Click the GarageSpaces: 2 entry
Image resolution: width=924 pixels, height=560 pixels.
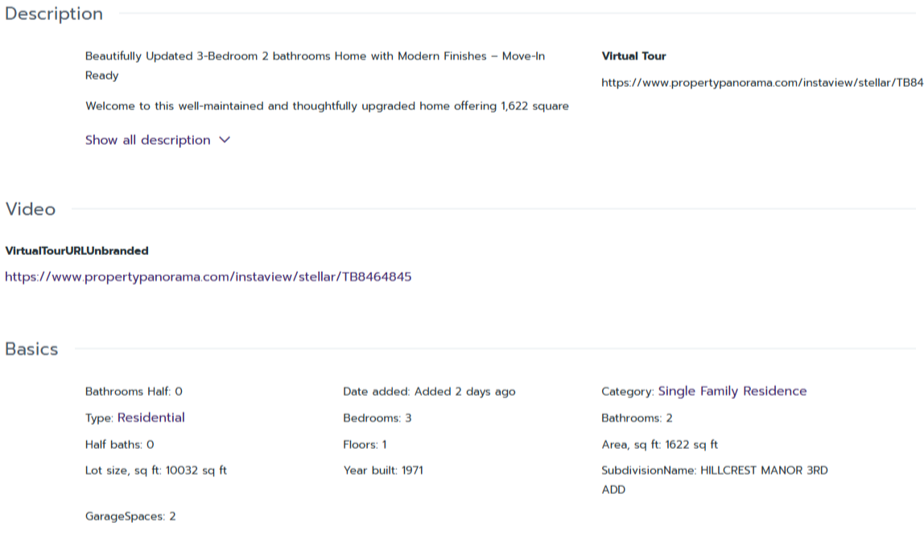pos(130,517)
